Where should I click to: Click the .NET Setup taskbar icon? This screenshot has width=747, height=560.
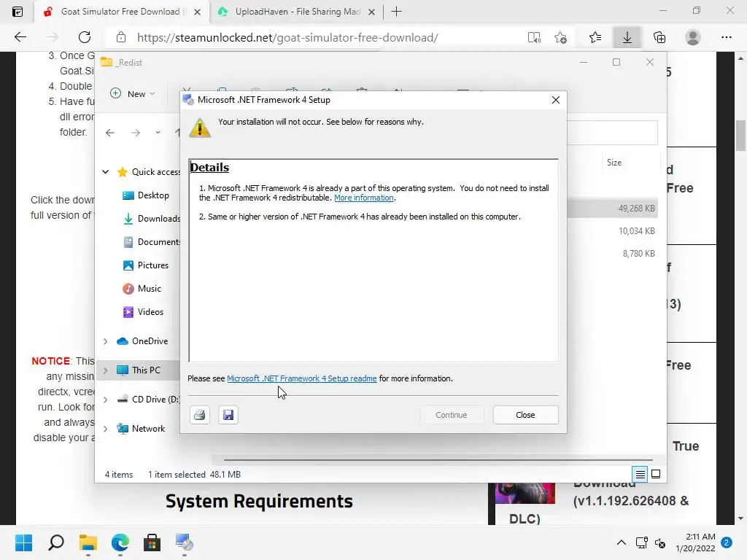(x=184, y=542)
